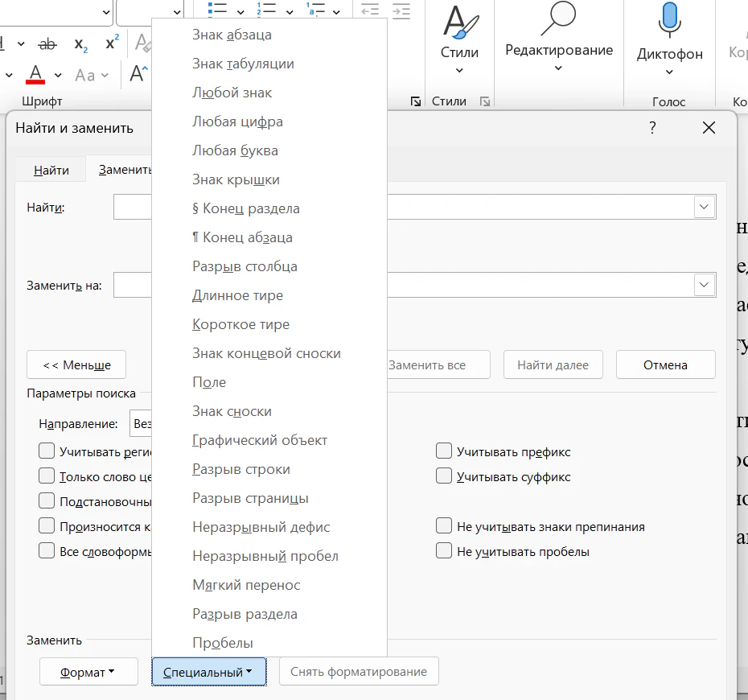Check the Учитывать префикс option
Image resolution: width=748 pixels, height=700 pixels.
point(444,451)
